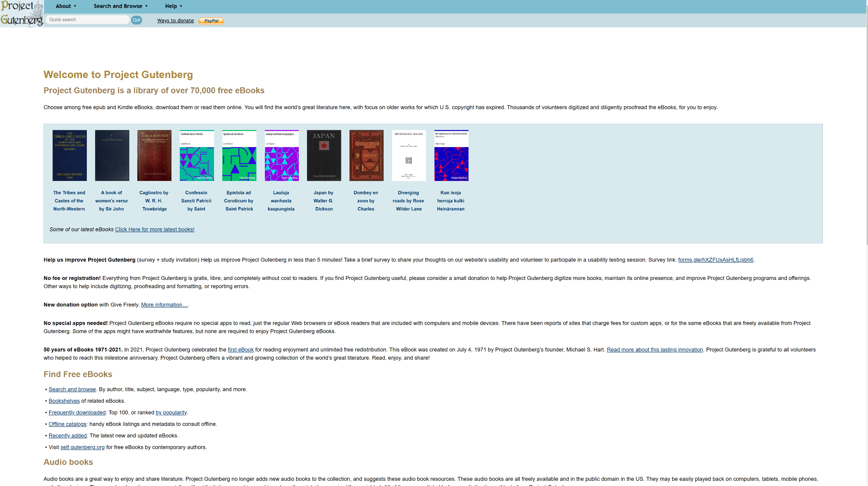
Task: Open the Japan book cover thumbnail
Action: [324, 155]
